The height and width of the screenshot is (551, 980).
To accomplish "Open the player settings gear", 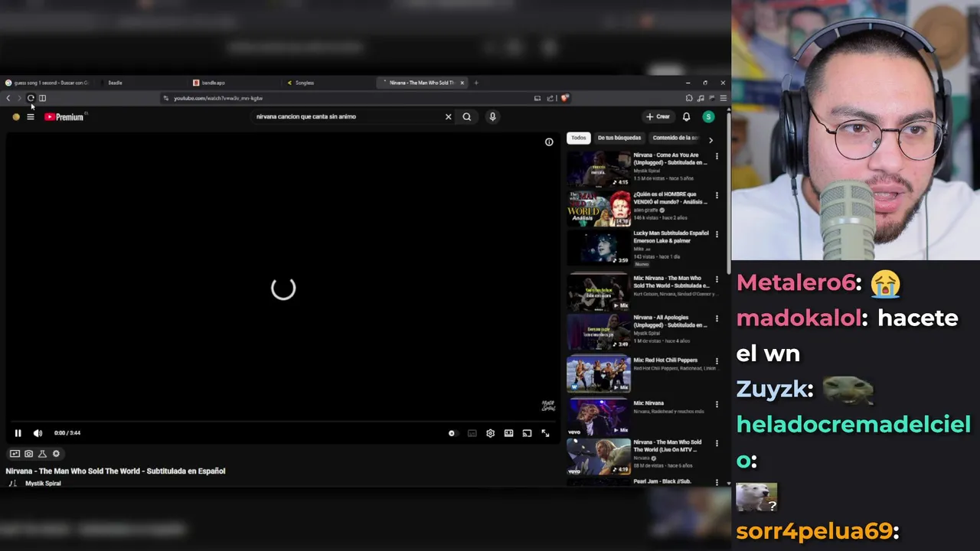I will (490, 433).
